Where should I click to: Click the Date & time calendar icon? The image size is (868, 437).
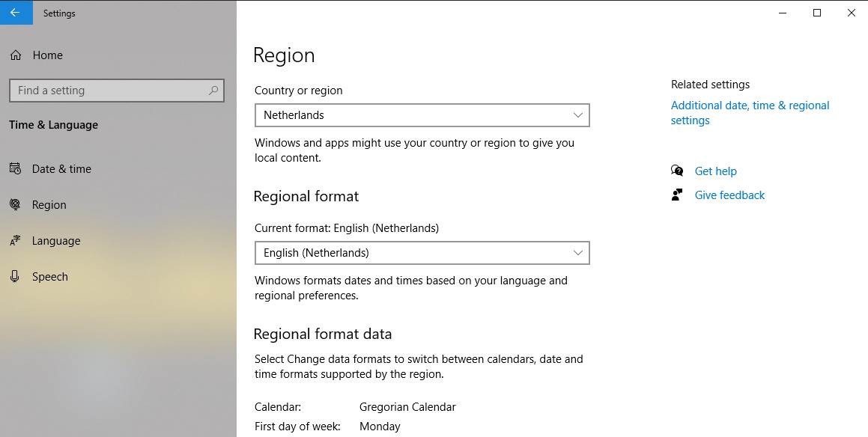point(15,169)
